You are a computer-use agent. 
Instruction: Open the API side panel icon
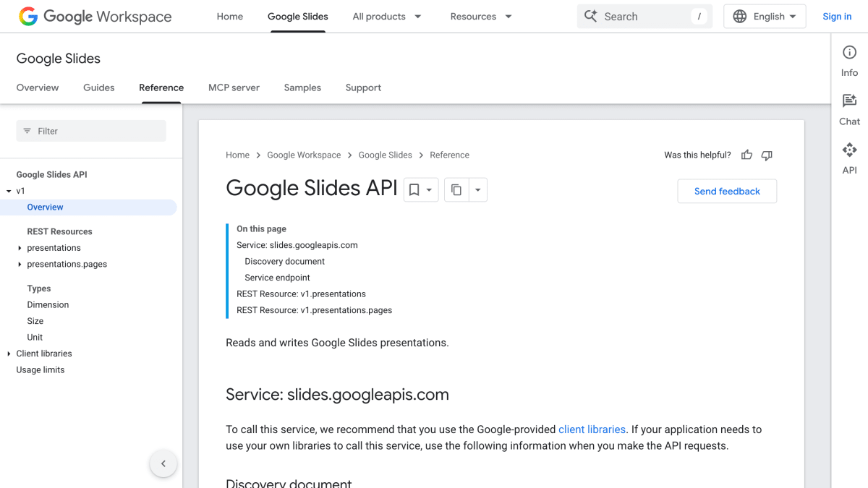click(x=849, y=150)
